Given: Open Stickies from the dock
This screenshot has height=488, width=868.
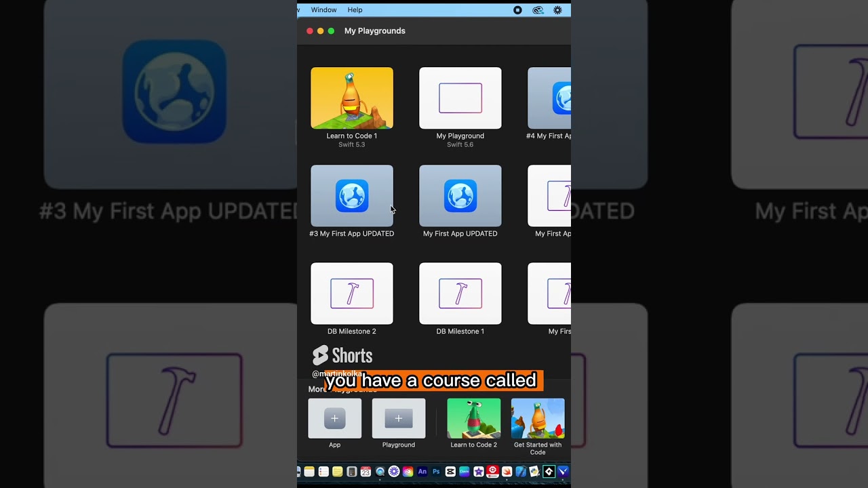Looking at the screenshot, I should pos(337,472).
